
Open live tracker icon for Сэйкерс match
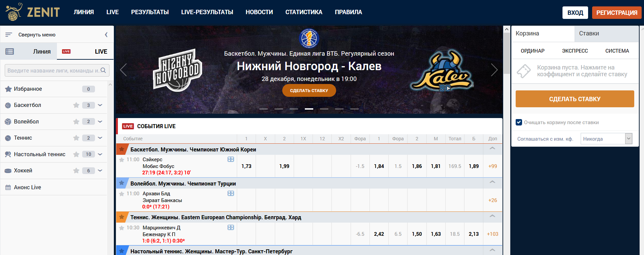tap(231, 159)
